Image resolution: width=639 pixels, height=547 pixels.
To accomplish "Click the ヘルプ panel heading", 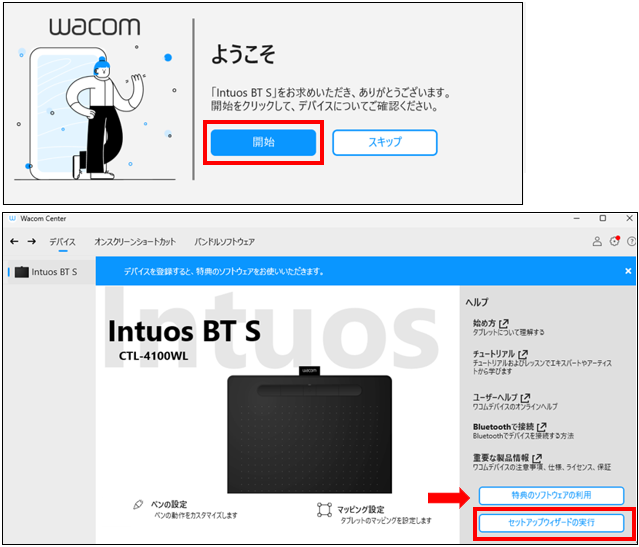I will coord(477,302).
